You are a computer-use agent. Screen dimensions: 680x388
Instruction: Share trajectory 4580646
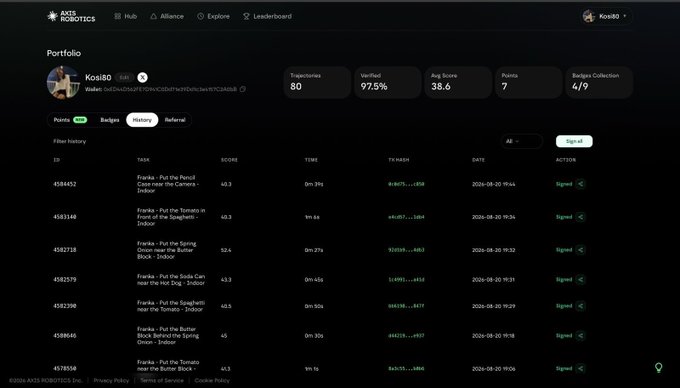pyautogui.click(x=581, y=336)
